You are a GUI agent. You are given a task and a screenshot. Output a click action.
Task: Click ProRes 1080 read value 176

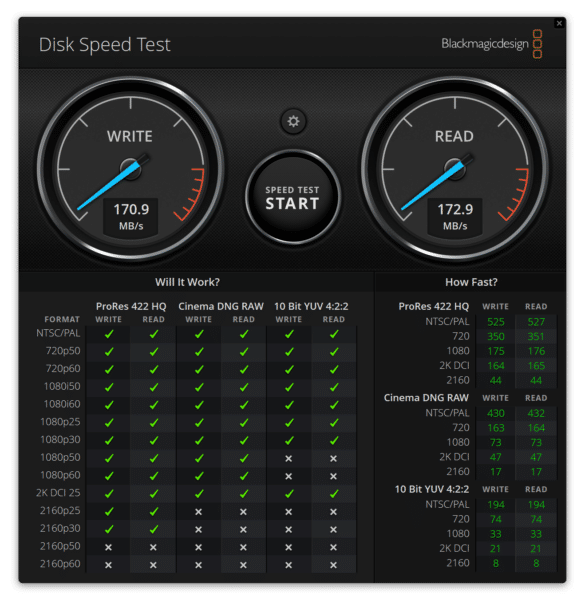click(536, 351)
